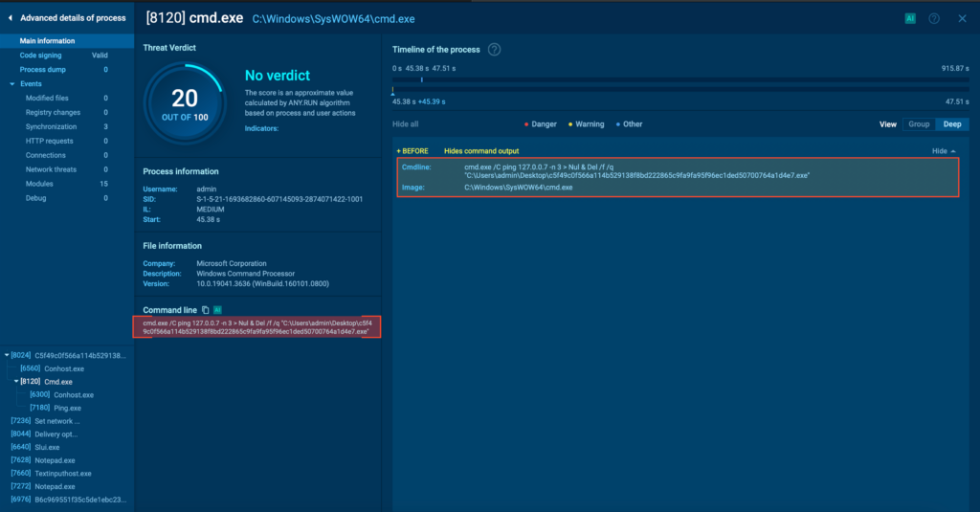
Task: Open the Code signing section
Action: (x=40, y=56)
